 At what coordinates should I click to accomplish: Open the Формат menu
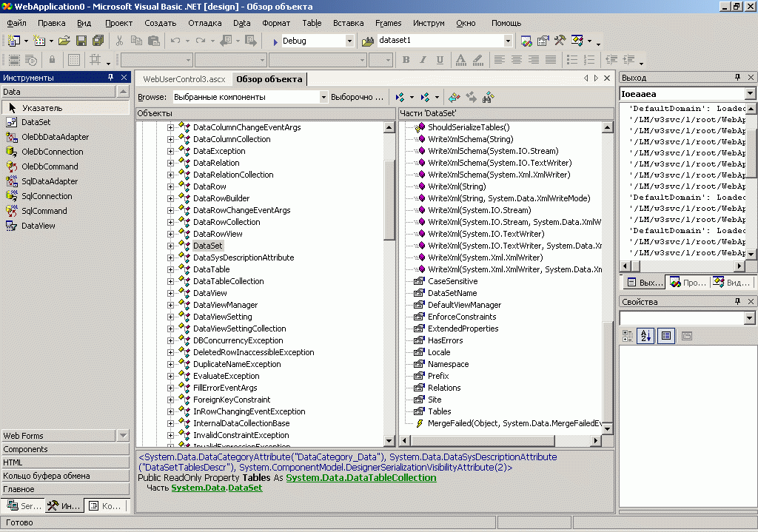tap(276, 23)
